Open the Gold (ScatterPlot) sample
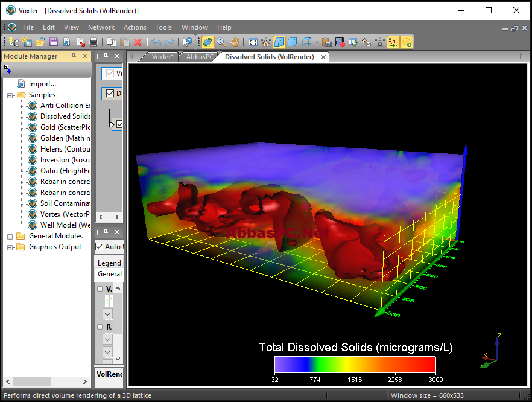The image size is (532, 402). coord(65,127)
